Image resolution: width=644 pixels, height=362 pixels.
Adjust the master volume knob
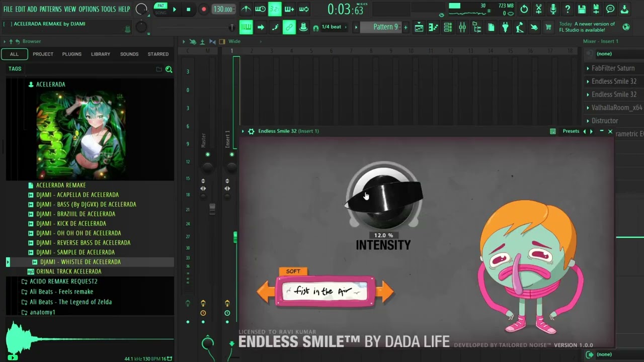click(x=142, y=9)
